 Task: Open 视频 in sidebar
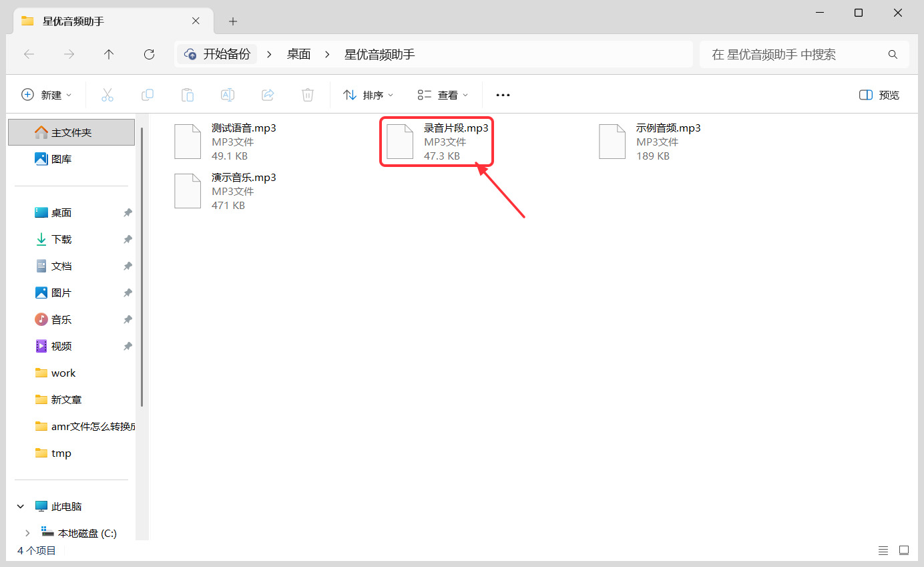(x=61, y=346)
